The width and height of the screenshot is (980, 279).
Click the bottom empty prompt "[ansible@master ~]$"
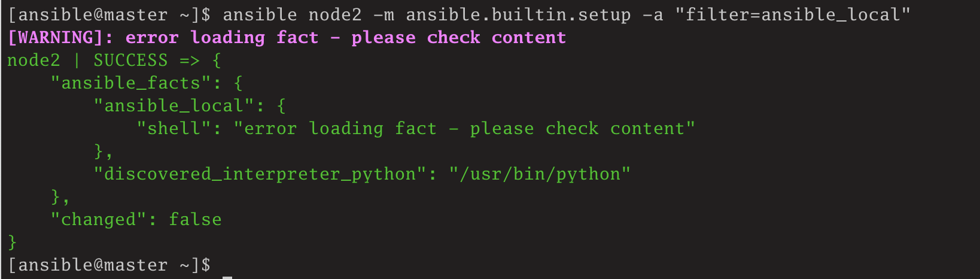[109, 265]
